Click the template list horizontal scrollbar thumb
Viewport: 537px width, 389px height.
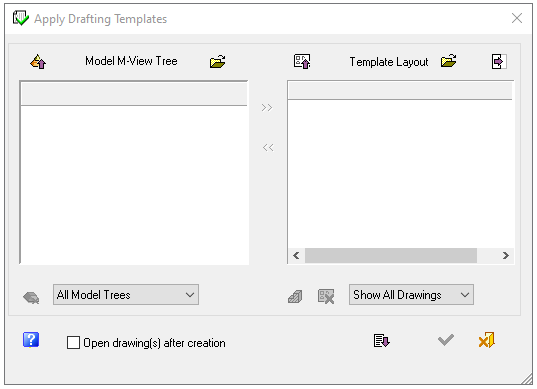(391, 255)
